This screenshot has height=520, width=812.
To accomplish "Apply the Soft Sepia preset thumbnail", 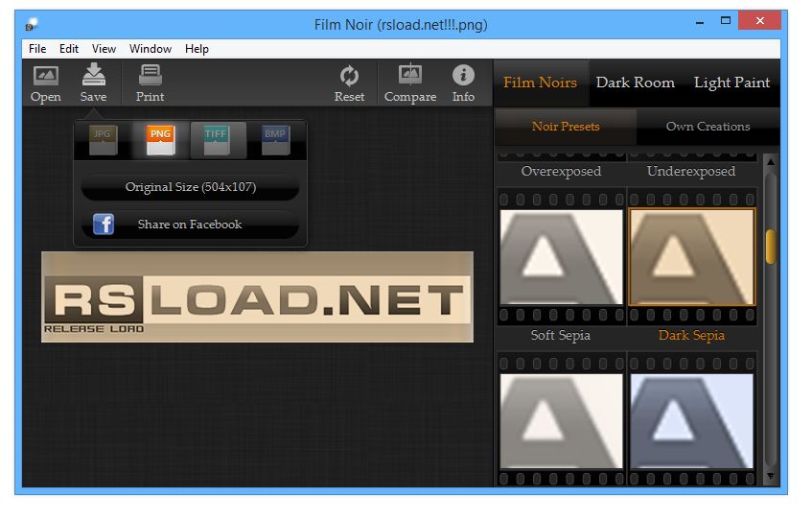I will point(562,257).
